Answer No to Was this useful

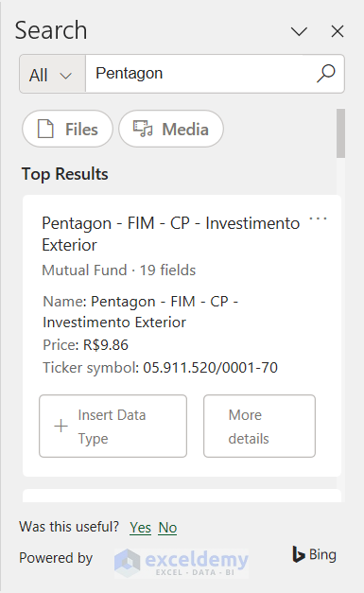tap(167, 527)
